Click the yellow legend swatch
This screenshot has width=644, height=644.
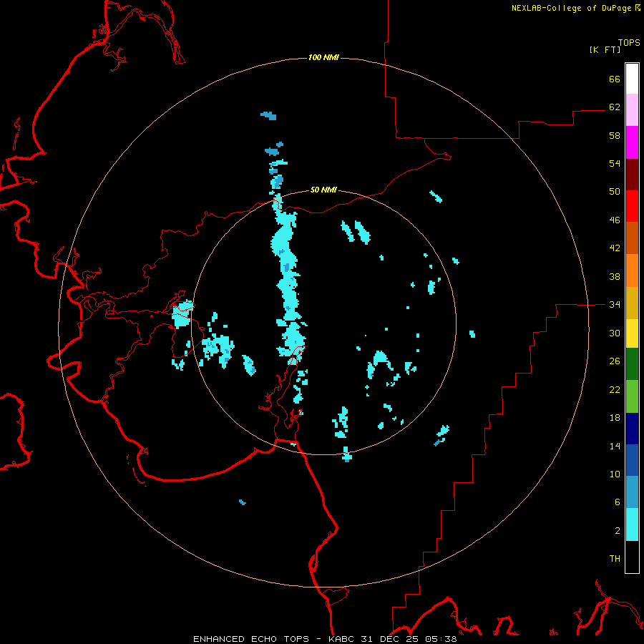point(632,333)
